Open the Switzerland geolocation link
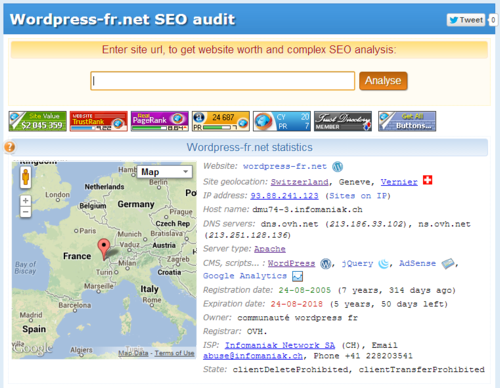Viewport: 500px width, 388px height. tap(299, 182)
